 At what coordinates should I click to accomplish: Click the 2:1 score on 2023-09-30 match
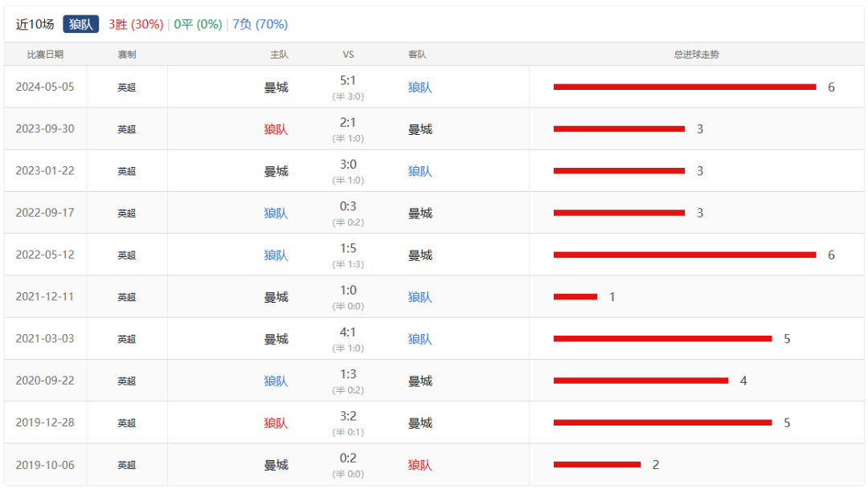[x=348, y=123]
